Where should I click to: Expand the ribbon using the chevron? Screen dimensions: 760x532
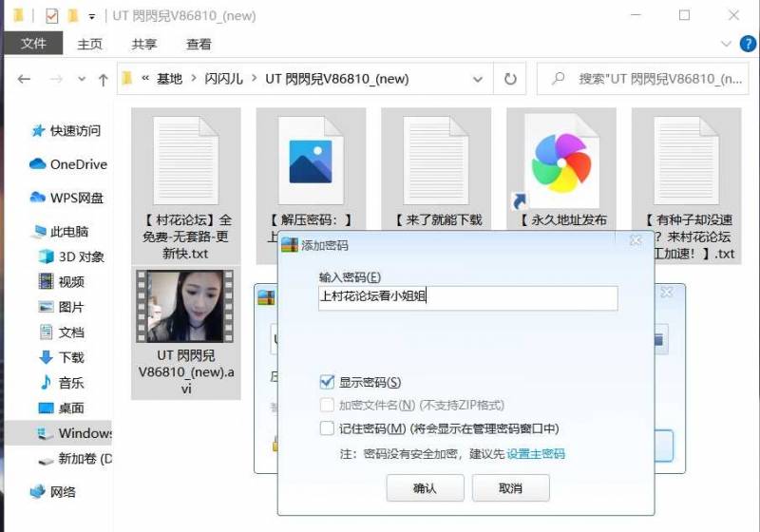click(x=727, y=44)
